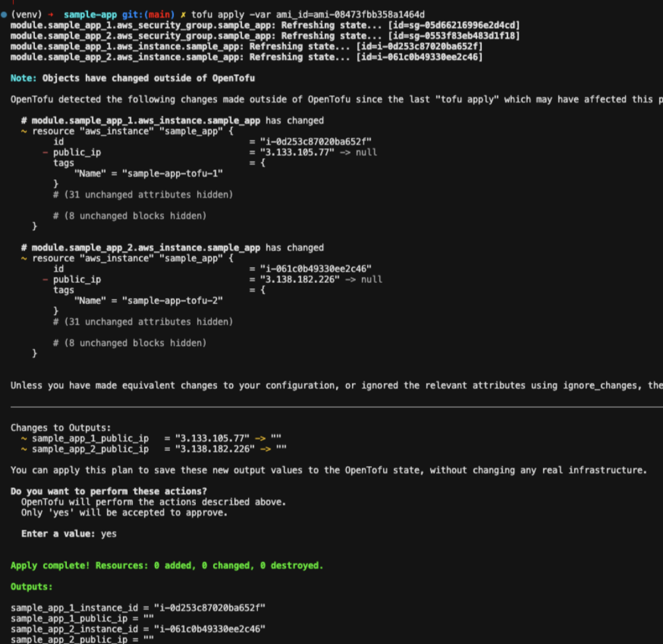
Task: Click the typed "yes" after "Enter a value"
Action: click(109, 534)
